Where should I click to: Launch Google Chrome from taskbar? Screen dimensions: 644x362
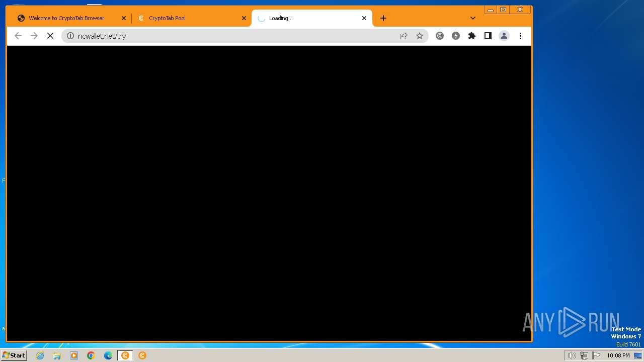91,355
